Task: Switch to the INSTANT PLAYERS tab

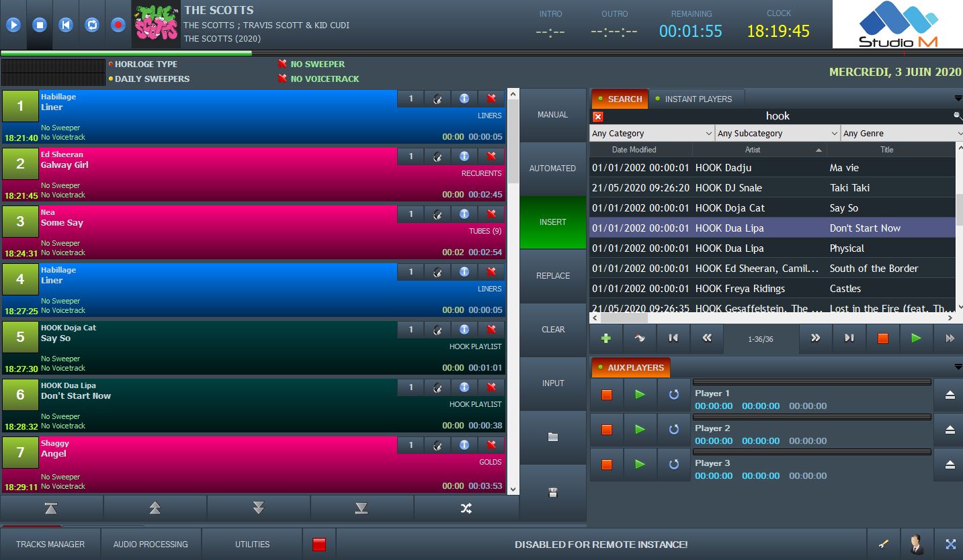Action: [698, 99]
